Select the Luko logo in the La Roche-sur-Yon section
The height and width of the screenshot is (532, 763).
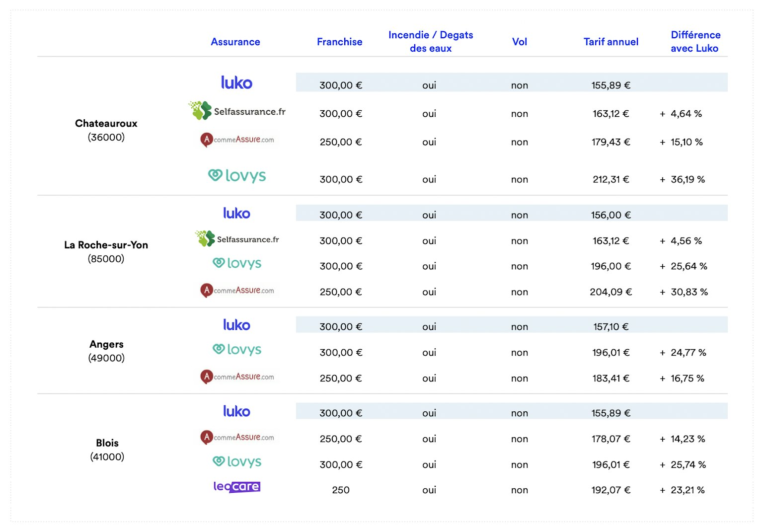point(236,213)
